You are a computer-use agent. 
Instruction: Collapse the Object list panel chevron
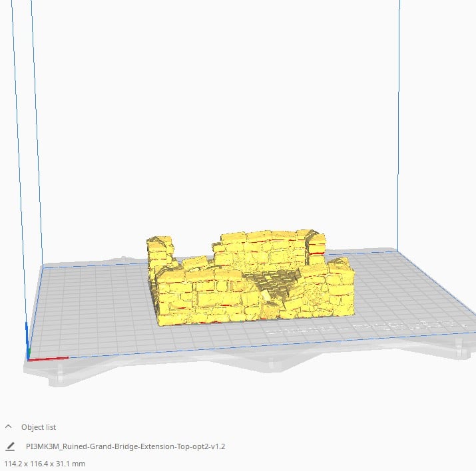click(9, 427)
